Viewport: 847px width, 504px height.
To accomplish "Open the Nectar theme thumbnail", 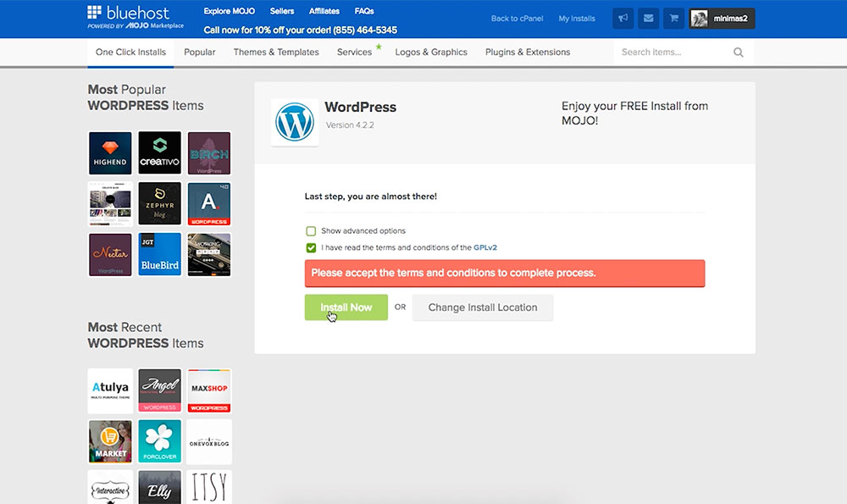I will coord(110,255).
